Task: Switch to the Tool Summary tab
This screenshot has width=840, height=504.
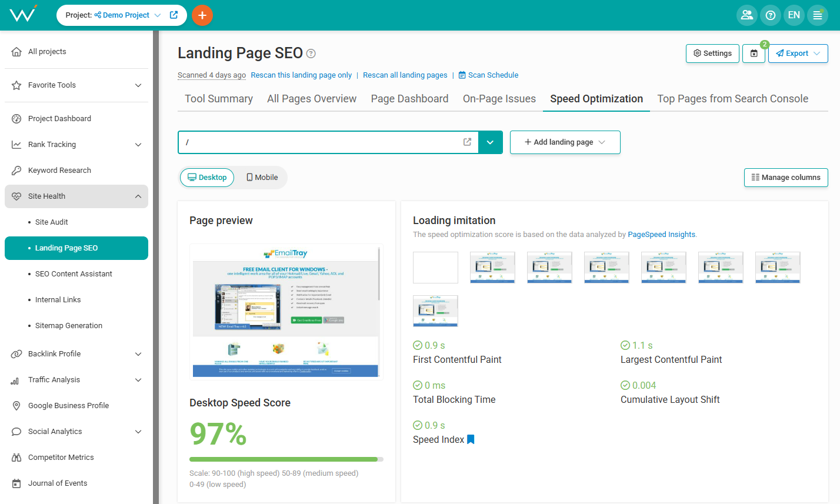Action: coord(219,99)
